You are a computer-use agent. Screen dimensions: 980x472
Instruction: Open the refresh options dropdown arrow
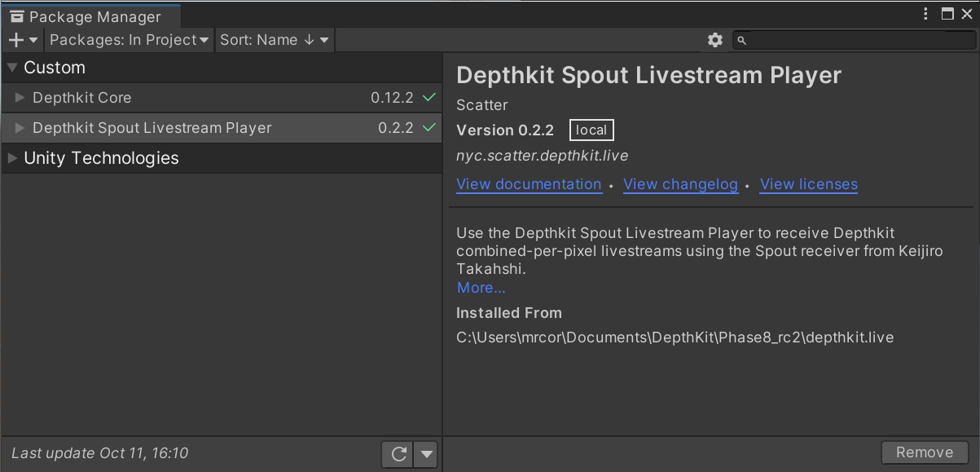click(x=426, y=454)
